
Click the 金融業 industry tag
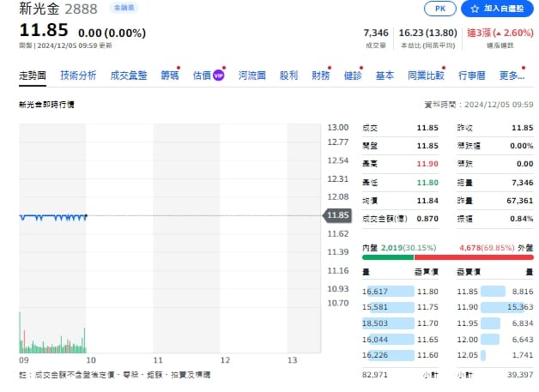coord(124,8)
